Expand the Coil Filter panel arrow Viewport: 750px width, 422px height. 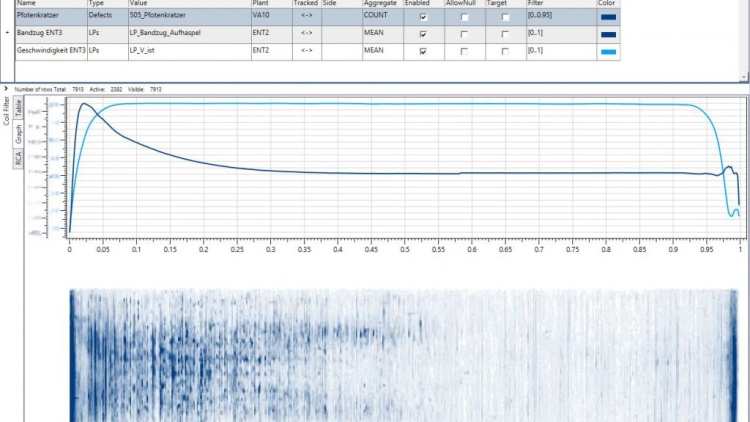pos(7,89)
